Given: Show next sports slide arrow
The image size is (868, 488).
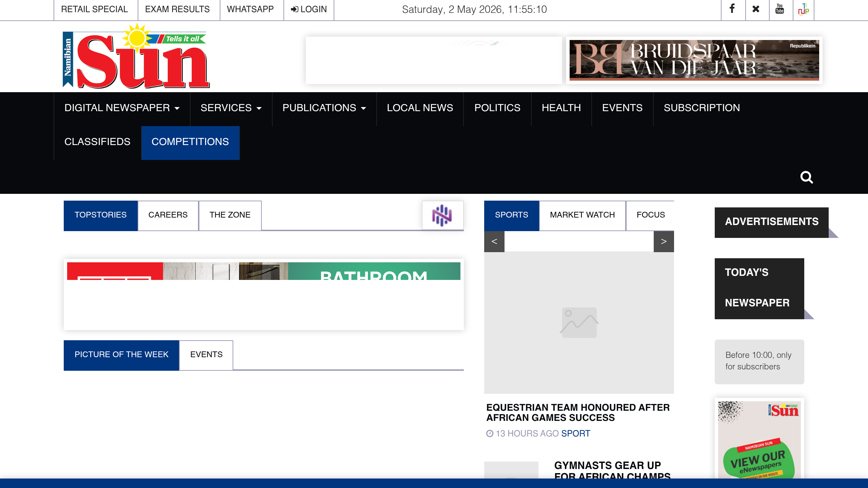Looking at the screenshot, I should coord(664,242).
